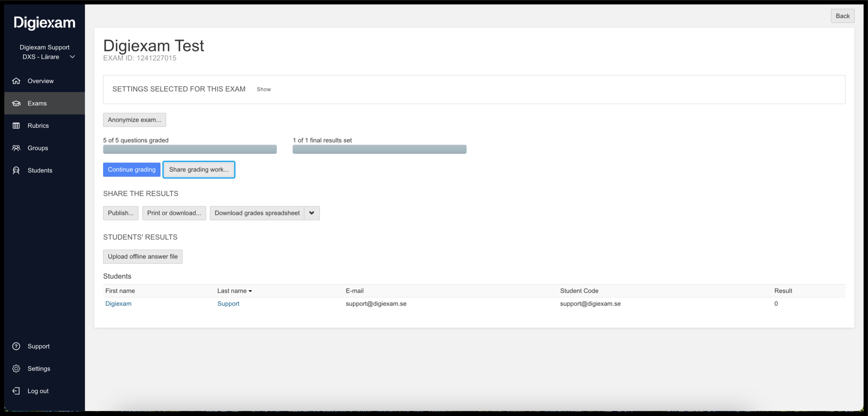
Task: Select Log out text
Action: click(x=38, y=391)
